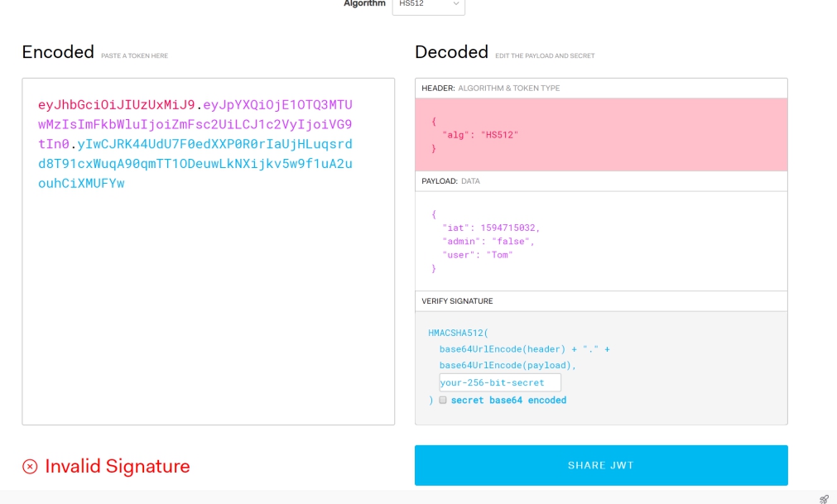Click the Invalid Signature error icon
This screenshot has height=504, width=837.
tap(30, 467)
